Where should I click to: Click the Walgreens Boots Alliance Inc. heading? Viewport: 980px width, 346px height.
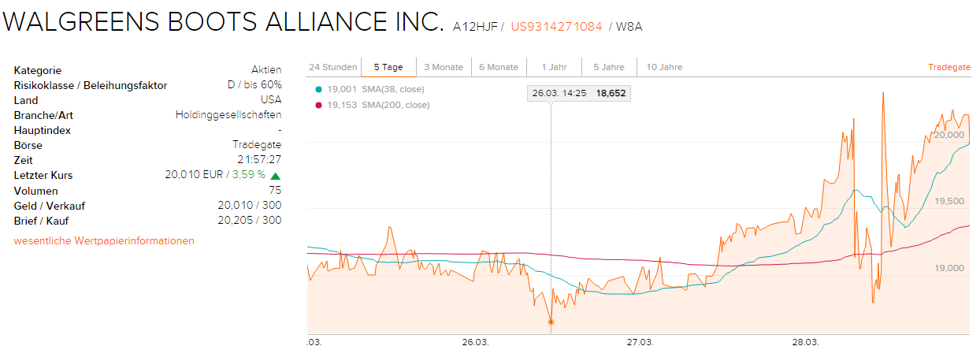click(224, 21)
